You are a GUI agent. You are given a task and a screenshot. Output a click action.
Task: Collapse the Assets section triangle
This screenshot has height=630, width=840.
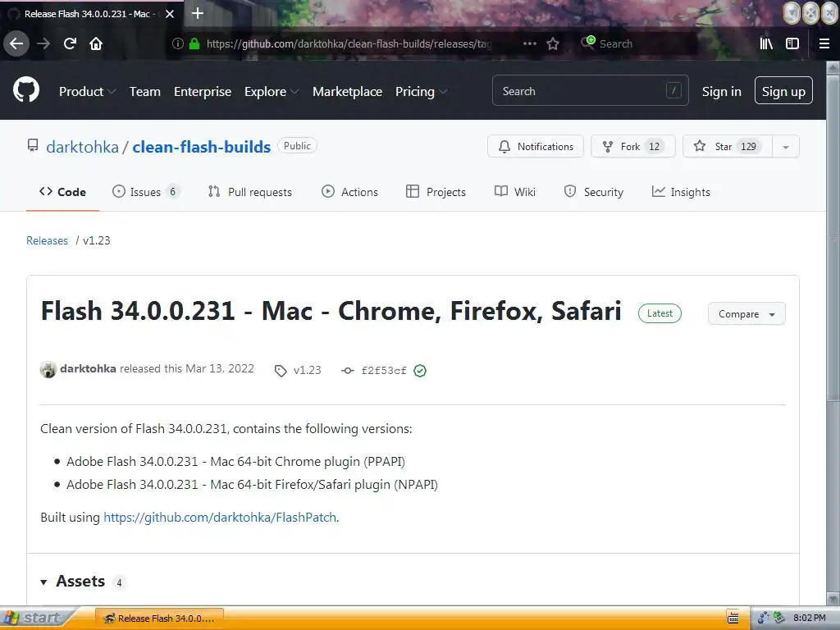point(43,582)
